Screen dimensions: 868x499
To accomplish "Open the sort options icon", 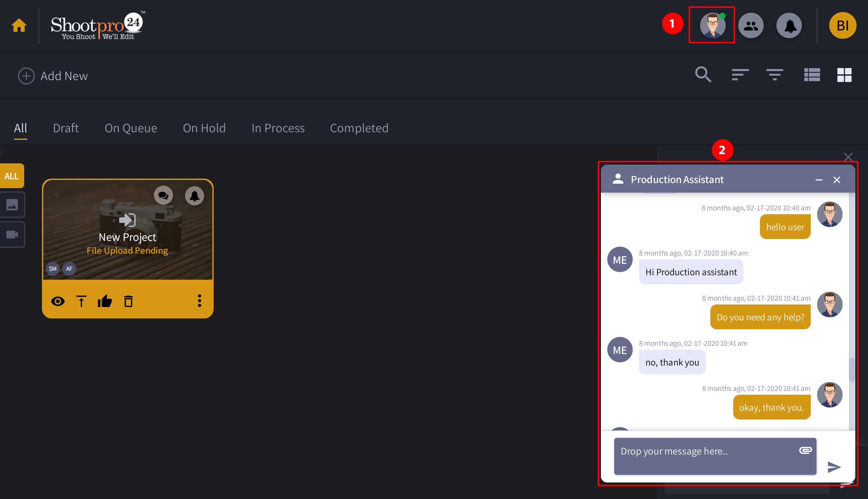I will (x=740, y=75).
